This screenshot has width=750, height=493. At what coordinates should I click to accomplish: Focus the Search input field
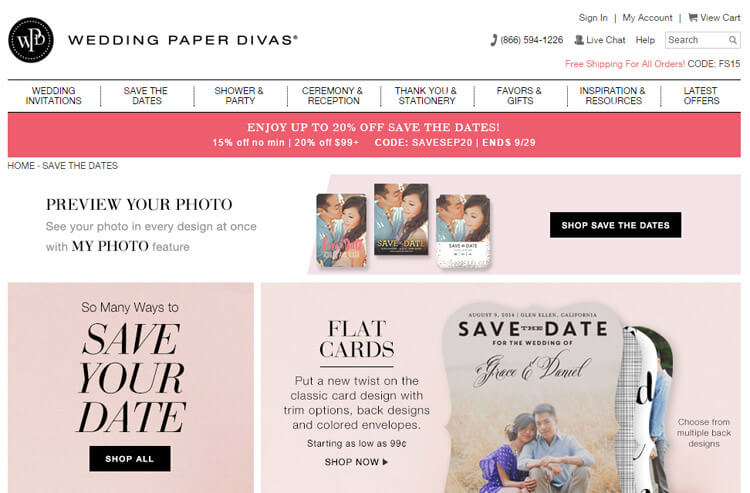(697, 40)
